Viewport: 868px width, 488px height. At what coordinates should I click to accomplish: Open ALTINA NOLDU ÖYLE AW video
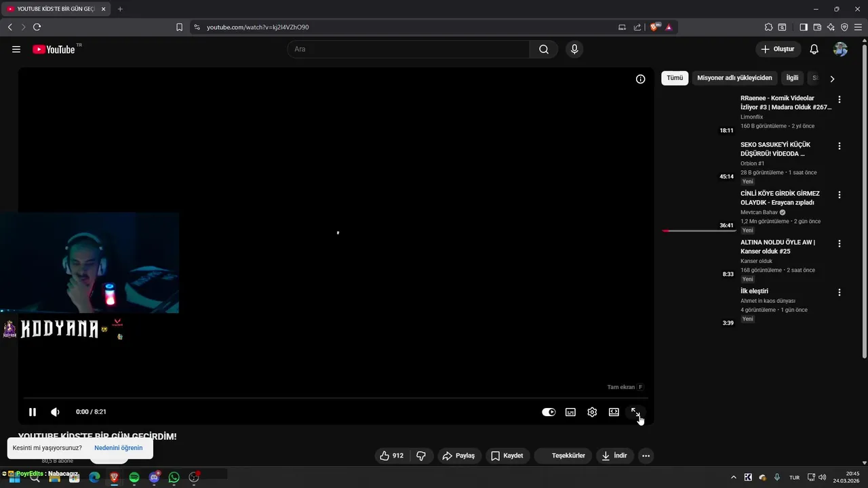(x=778, y=247)
